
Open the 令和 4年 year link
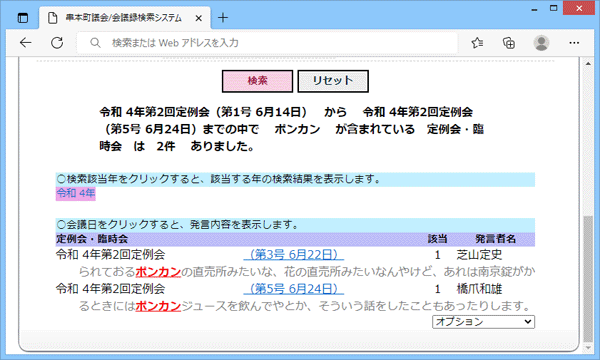point(75,193)
